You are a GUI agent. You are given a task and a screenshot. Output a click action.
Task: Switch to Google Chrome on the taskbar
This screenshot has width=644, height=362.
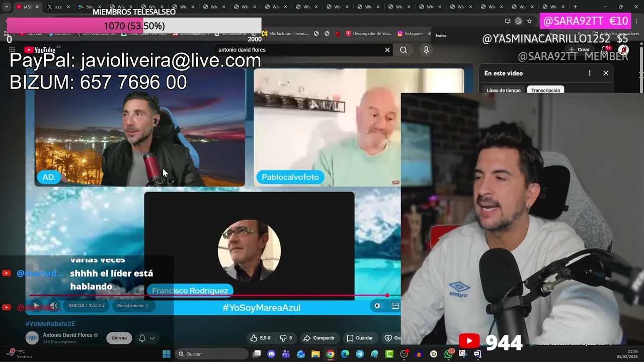[330, 354]
